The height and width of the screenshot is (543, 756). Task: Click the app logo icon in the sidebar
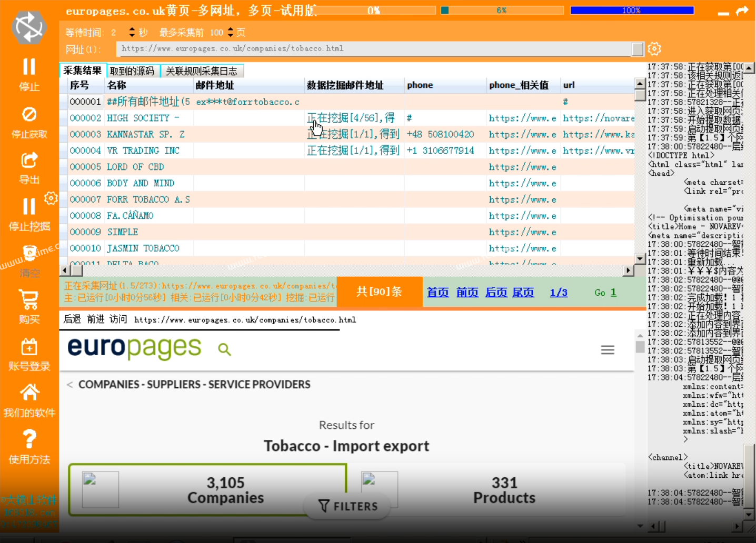click(x=29, y=27)
